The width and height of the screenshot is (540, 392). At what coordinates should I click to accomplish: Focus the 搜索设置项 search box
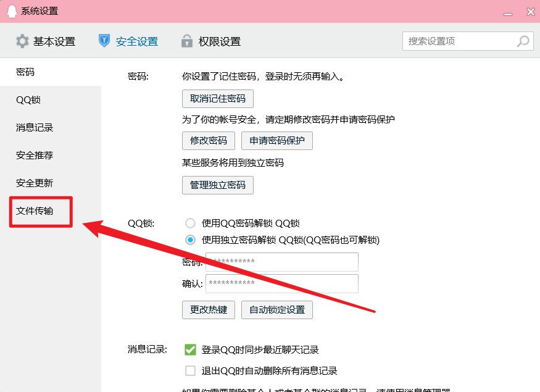point(468,41)
